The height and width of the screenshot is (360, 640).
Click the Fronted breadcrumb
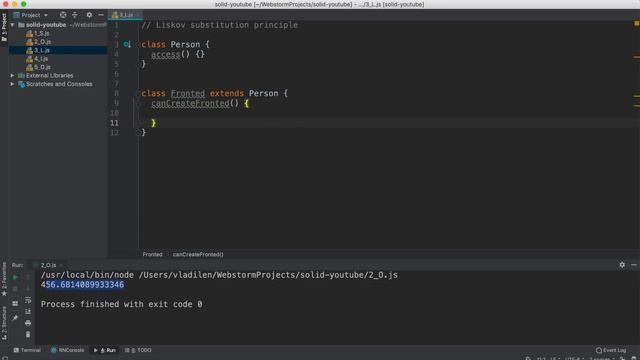point(152,254)
